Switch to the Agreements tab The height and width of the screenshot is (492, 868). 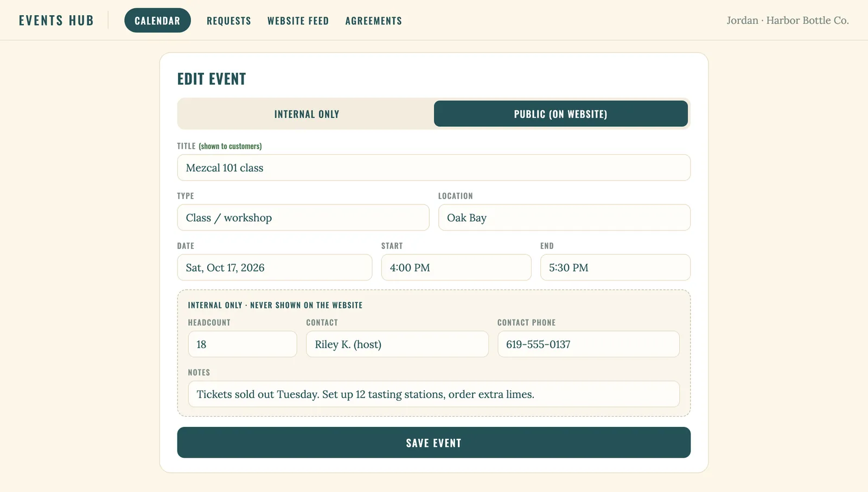(374, 21)
